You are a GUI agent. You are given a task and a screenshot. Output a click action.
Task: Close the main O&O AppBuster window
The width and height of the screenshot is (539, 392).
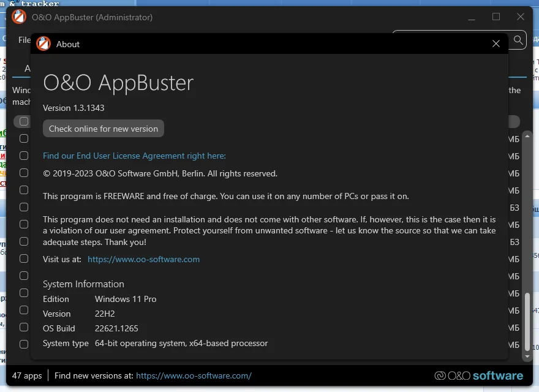point(521,17)
